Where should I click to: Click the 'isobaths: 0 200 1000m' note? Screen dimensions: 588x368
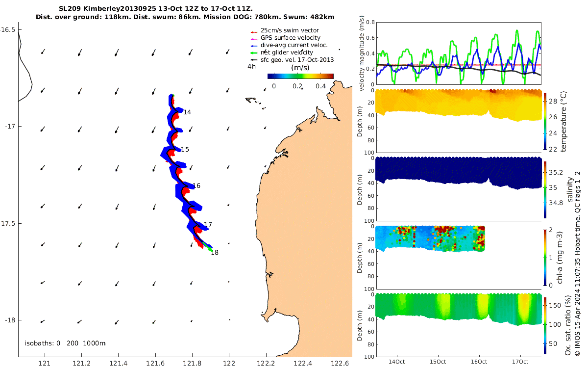(65, 343)
